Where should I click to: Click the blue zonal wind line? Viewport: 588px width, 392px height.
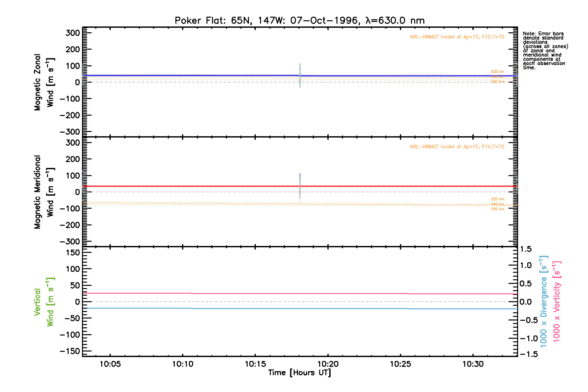click(x=196, y=75)
